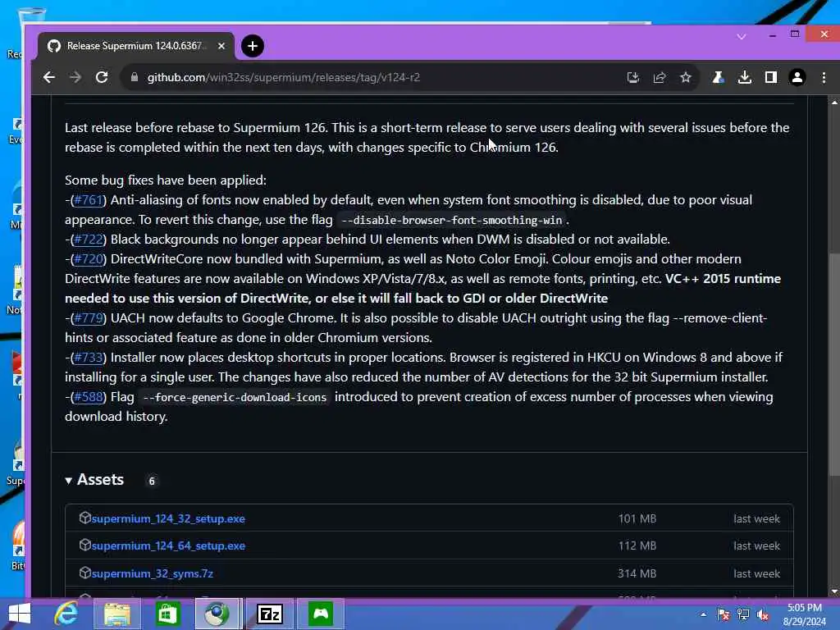
Task: Open issue link #761
Action: coord(89,200)
